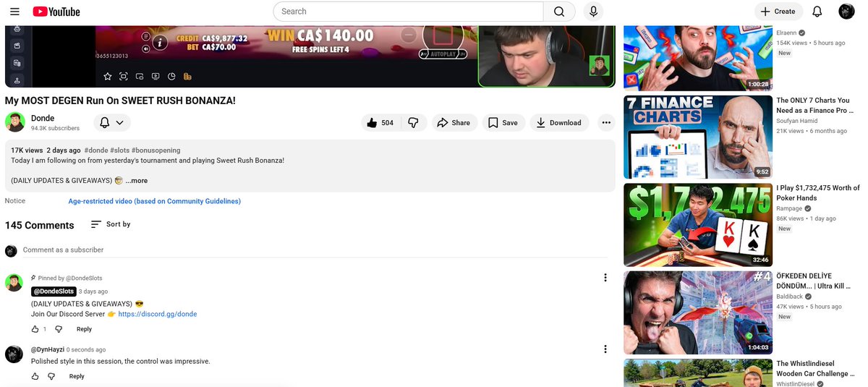The image size is (868, 387).
Task: Click the '145 Comments' heading
Action: coord(40,225)
